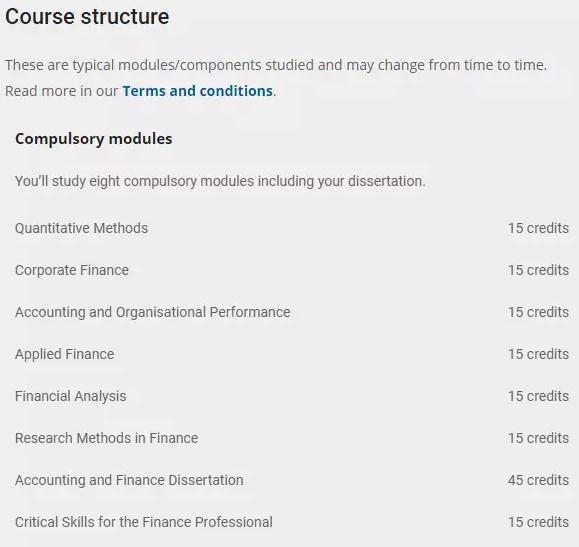Viewport: 579px width, 547px height.
Task: Click the Compulsory modules heading
Action: pos(93,139)
